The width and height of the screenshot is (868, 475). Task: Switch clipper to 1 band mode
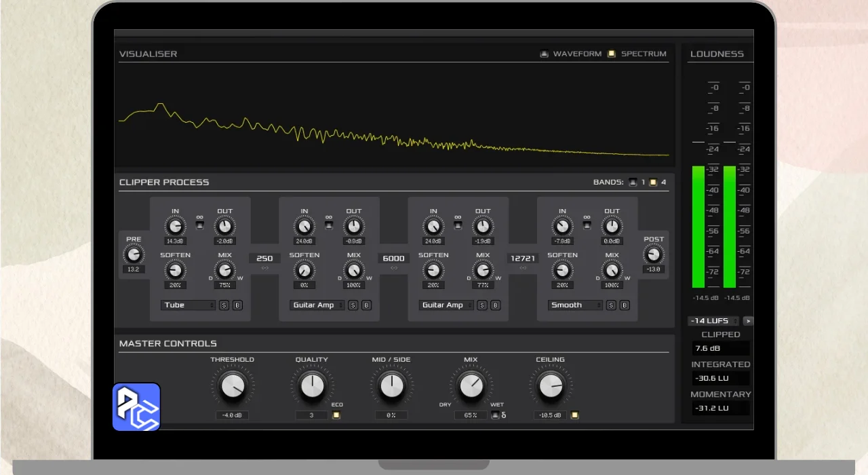[633, 182]
